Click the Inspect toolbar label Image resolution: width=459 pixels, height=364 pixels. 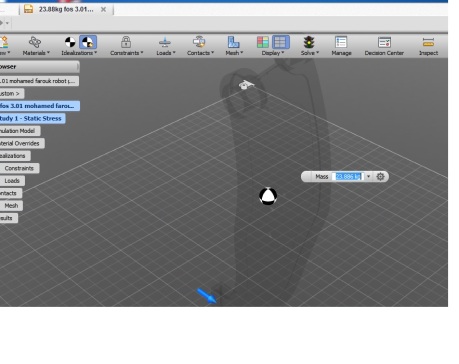tap(428, 53)
